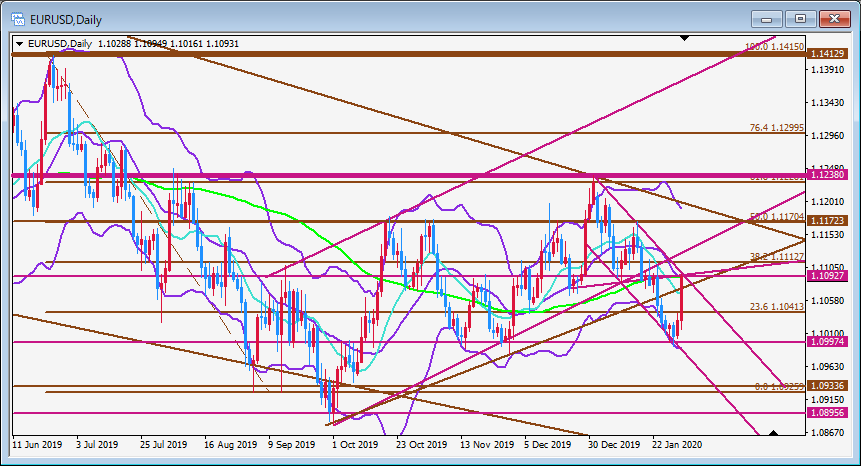Image resolution: width=861 pixels, height=466 pixels.
Task: Click the 1.13910 price scale value
Action: pos(828,70)
